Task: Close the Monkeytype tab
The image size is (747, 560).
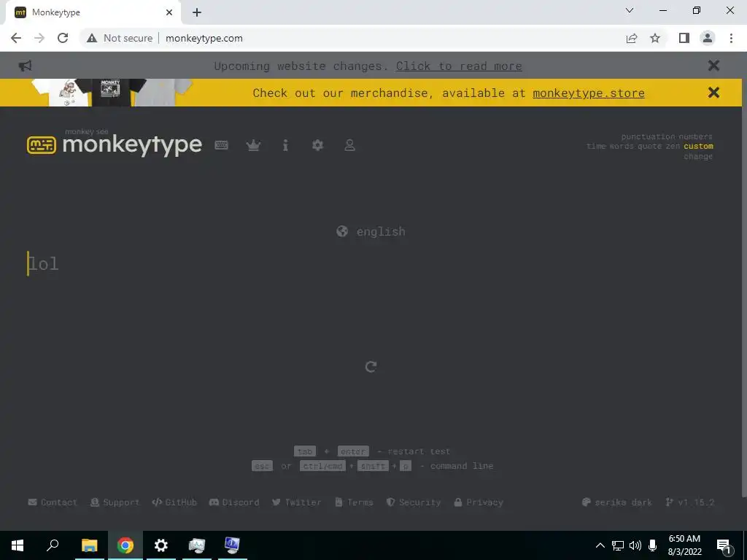Action: pyautogui.click(x=169, y=12)
